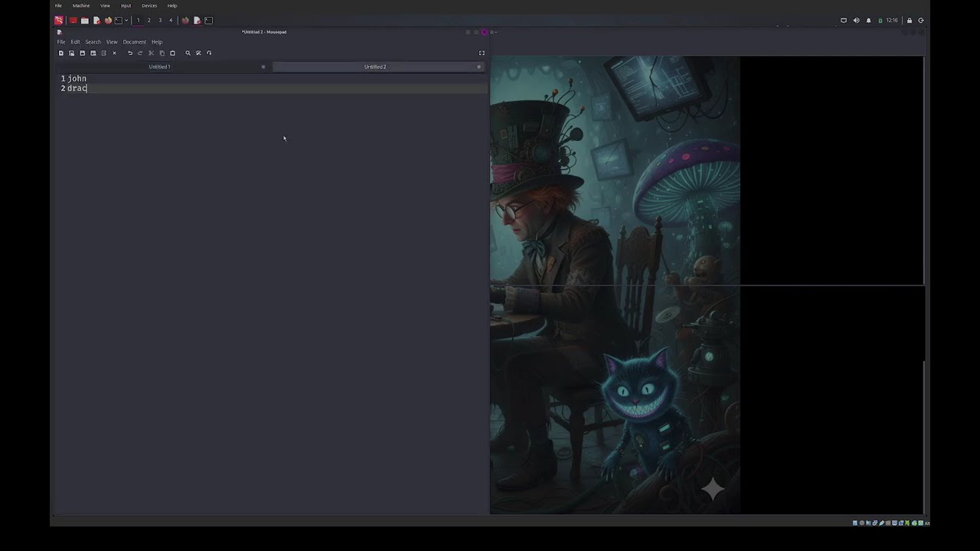
Task: Click the Go To line toolbar icon
Action: click(209, 53)
